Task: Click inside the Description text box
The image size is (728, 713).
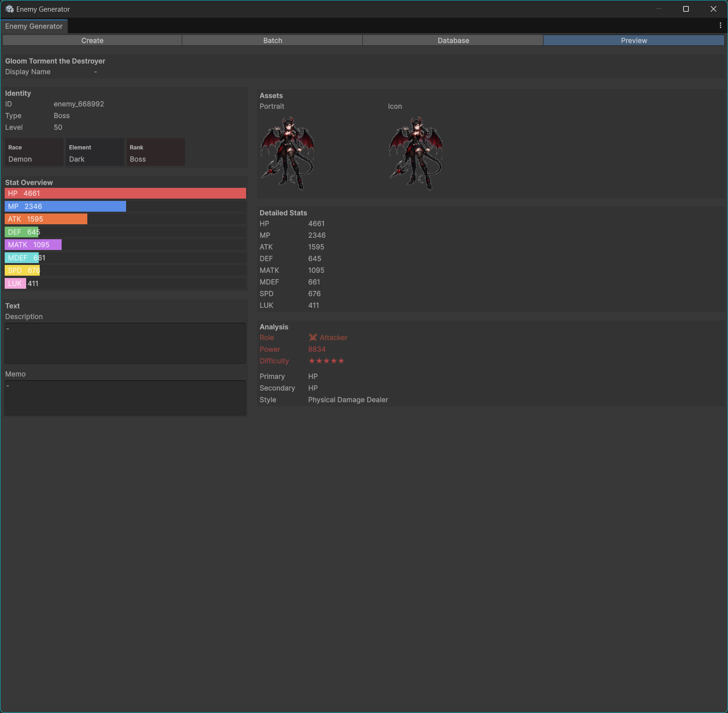Action: [x=125, y=343]
